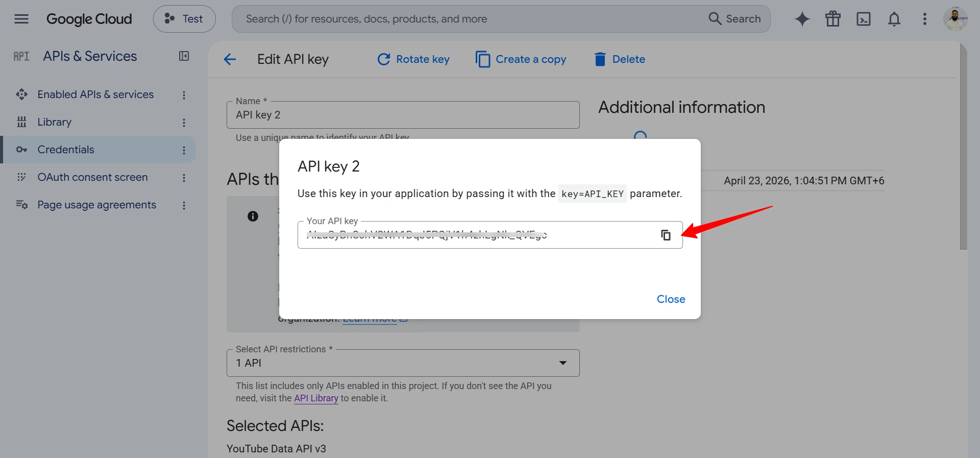
Task: Click the OAuth consent screen dots icon
Action: coord(21,177)
